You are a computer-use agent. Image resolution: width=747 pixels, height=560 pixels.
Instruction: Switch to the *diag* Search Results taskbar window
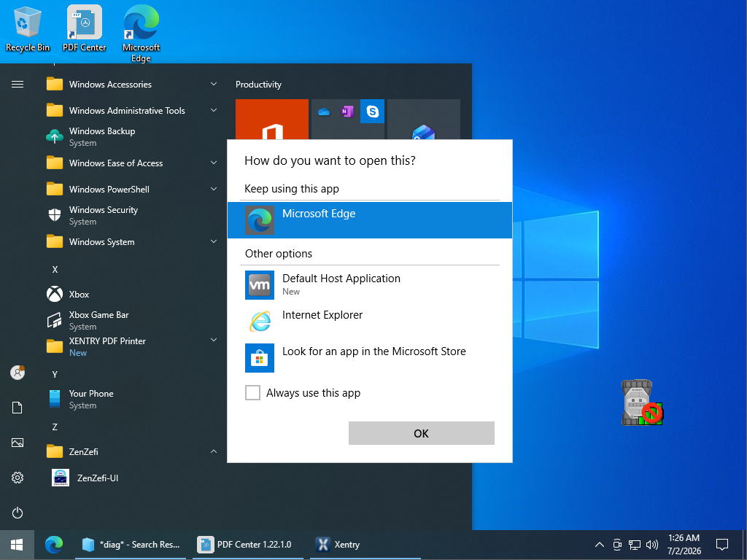point(131,544)
